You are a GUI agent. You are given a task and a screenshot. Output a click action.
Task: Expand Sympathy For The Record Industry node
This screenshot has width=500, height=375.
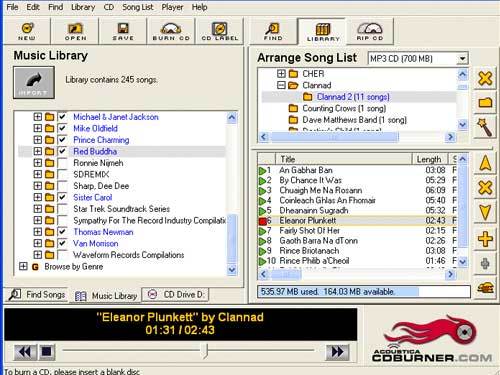pyautogui.click(x=38, y=220)
